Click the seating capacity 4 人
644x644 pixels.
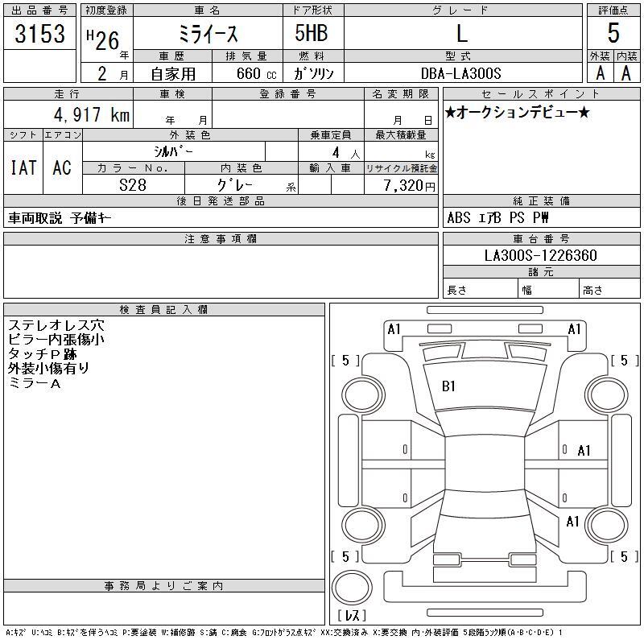345,153
